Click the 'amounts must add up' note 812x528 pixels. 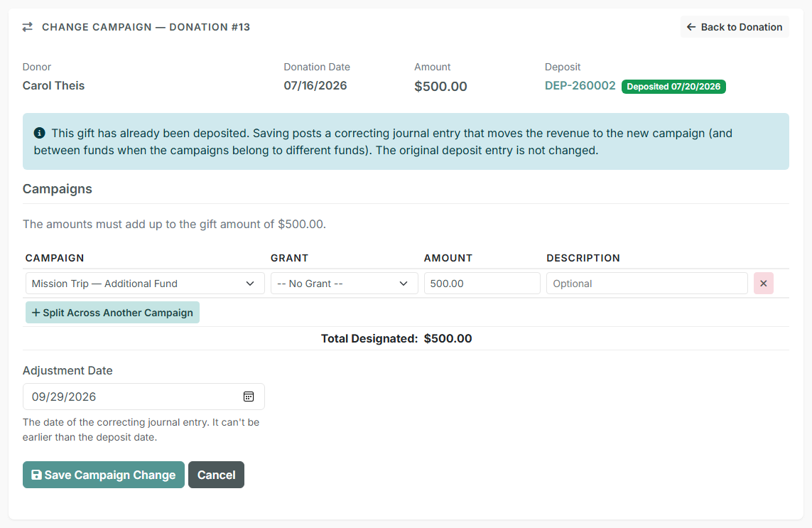click(174, 225)
